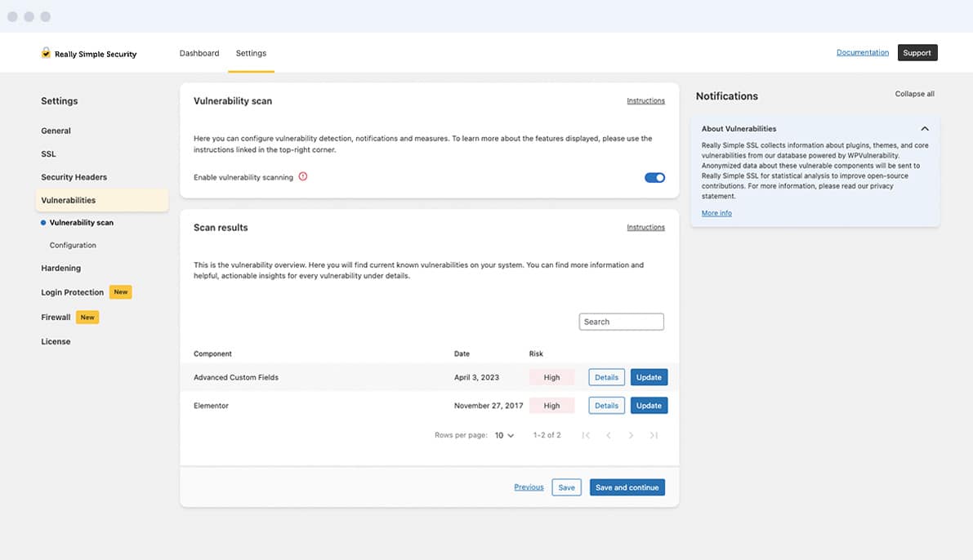Image resolution: width=973 pixels, height=560 pixels.
Task: View details for Elementor vulnerability
Action: click(606, 405)
